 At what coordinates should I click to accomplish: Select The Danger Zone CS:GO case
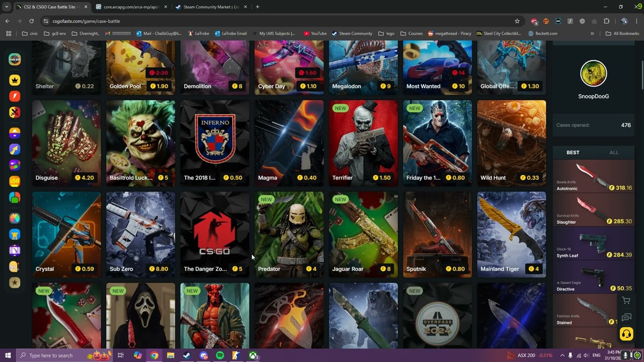pos(215,234)
